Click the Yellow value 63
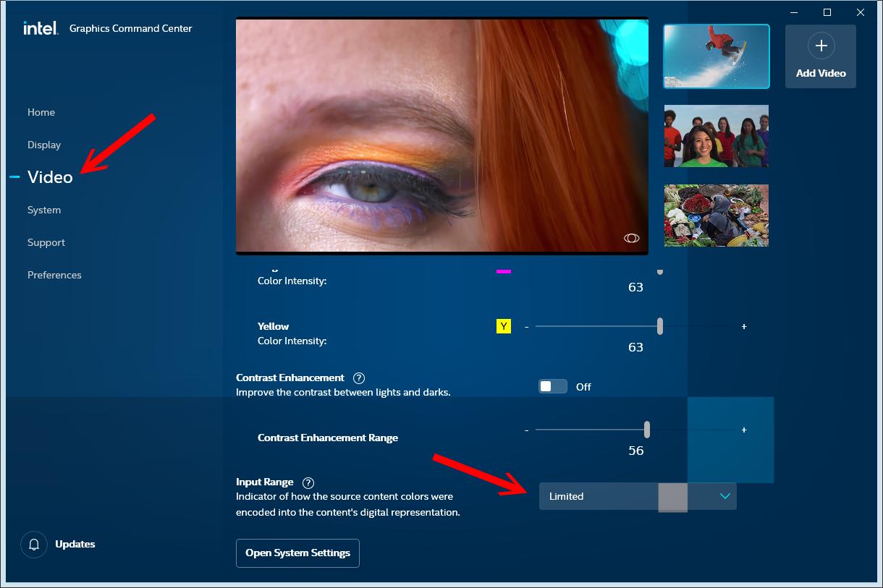Viewport: 883px width, 588px height. pyautogui.click(x=635, y=347)
